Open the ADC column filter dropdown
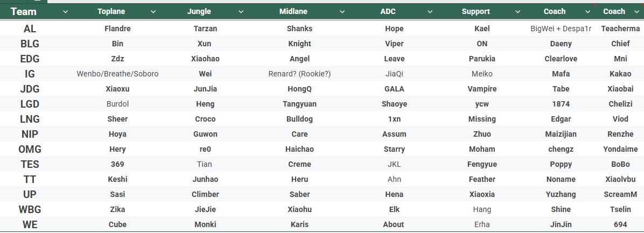 (x=430, y=11)
